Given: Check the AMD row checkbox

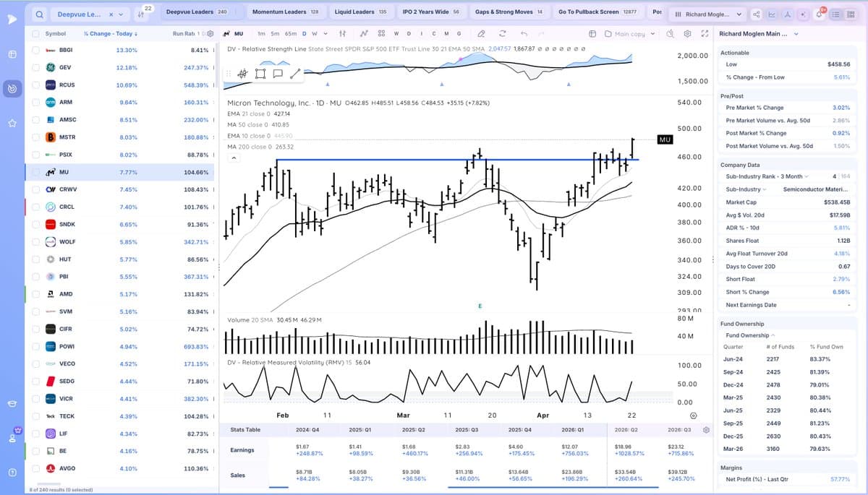Looking at the screenshot, I should point(36,294).
